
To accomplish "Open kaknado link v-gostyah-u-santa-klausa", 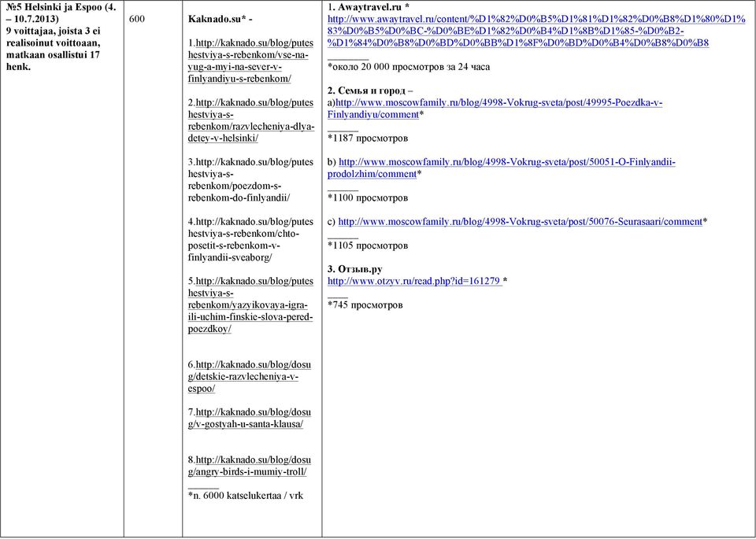I will tap(250, 418).
